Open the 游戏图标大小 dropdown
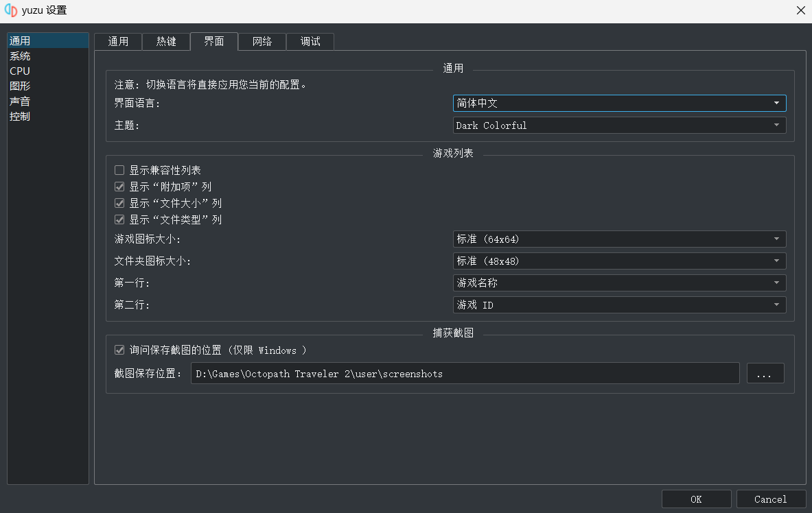812x513 pixels. point(619,239)
